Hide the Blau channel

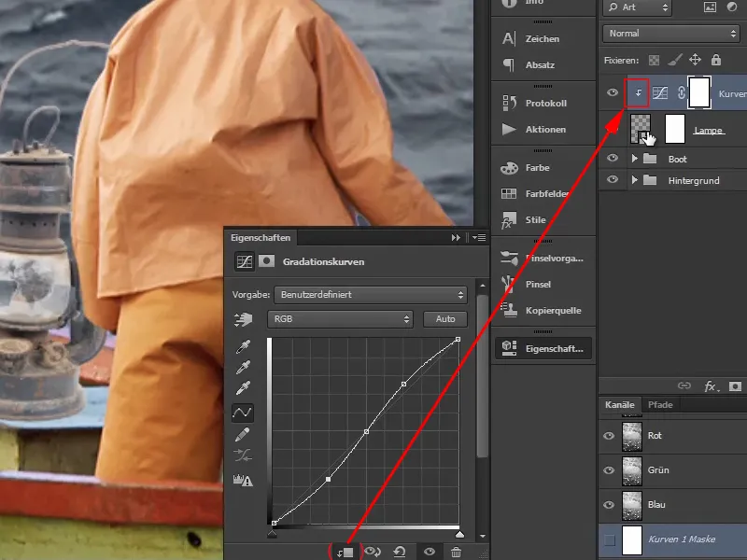pyautogui.click(x=609, y=505)
